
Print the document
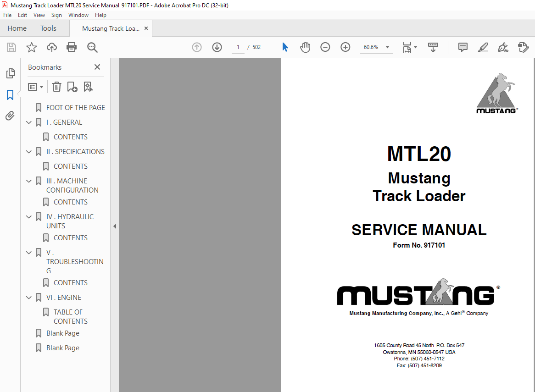[72, 47]
